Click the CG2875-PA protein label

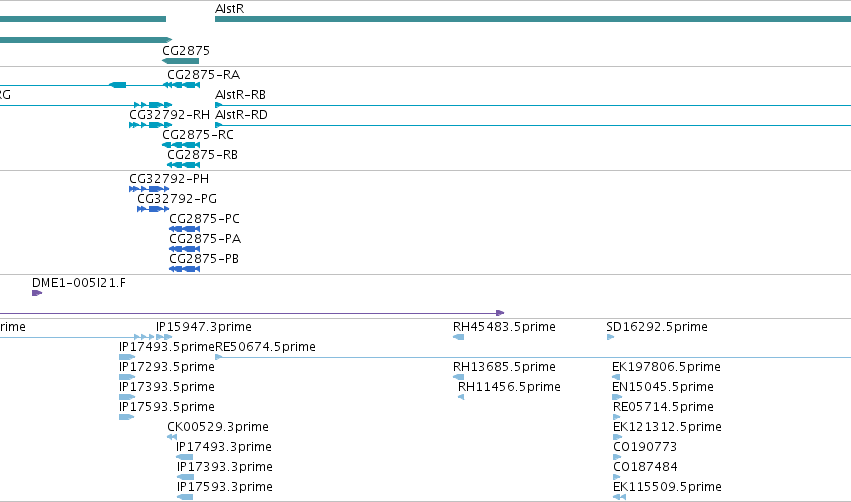click(x=205, y=239)
